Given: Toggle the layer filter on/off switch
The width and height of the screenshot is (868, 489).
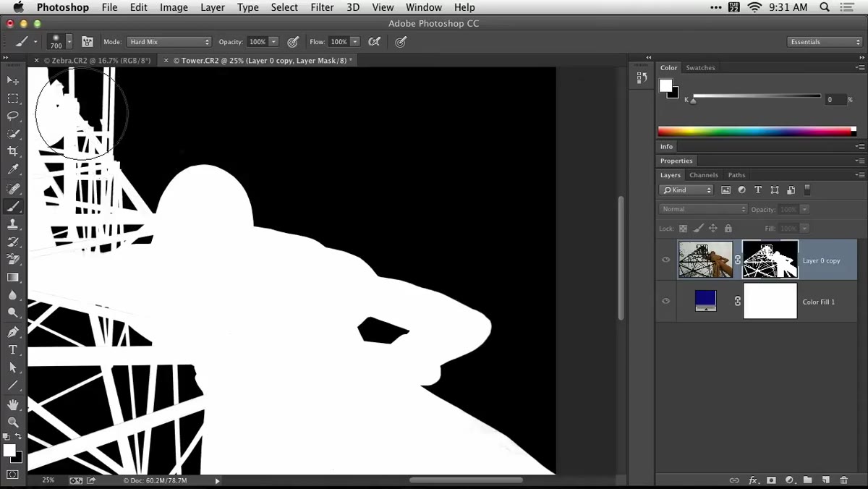Looking at the screenshot, I should click(807, 190).
